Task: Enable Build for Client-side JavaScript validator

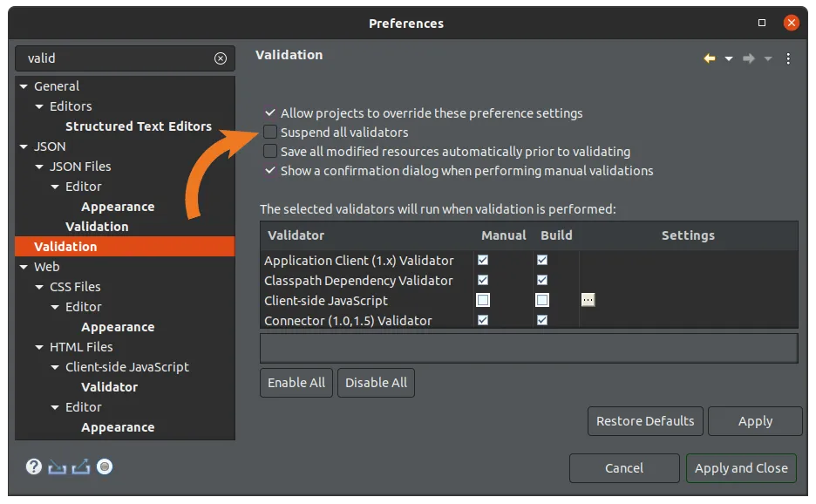Action: [542, 300]
